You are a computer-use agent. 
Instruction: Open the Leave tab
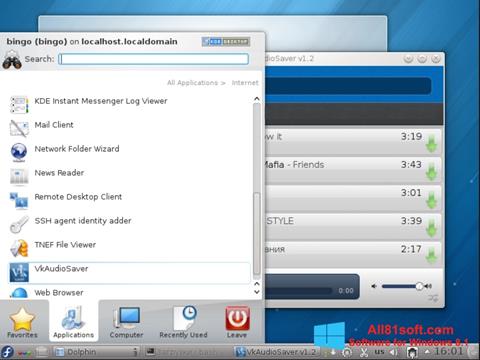click(237, 322)
